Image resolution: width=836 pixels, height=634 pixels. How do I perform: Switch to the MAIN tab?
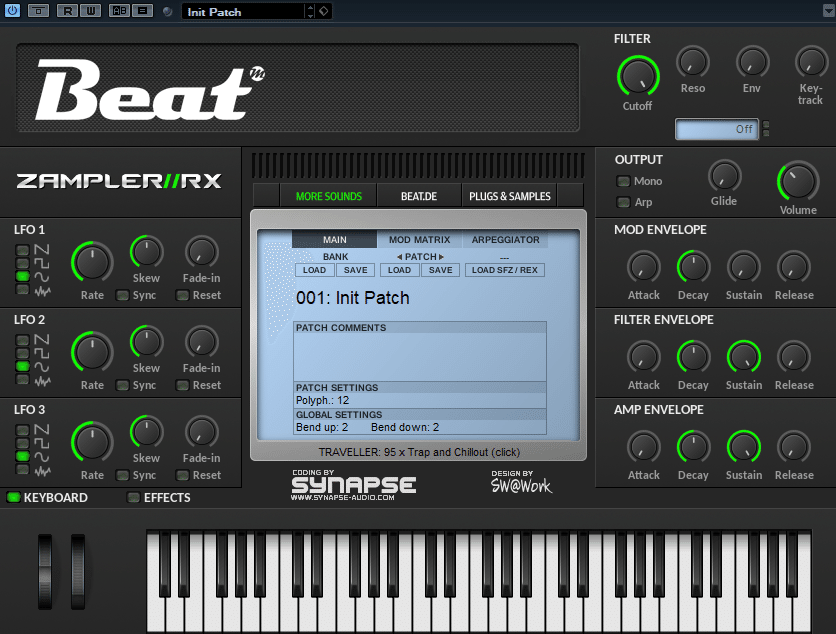[x=334, y=239]
